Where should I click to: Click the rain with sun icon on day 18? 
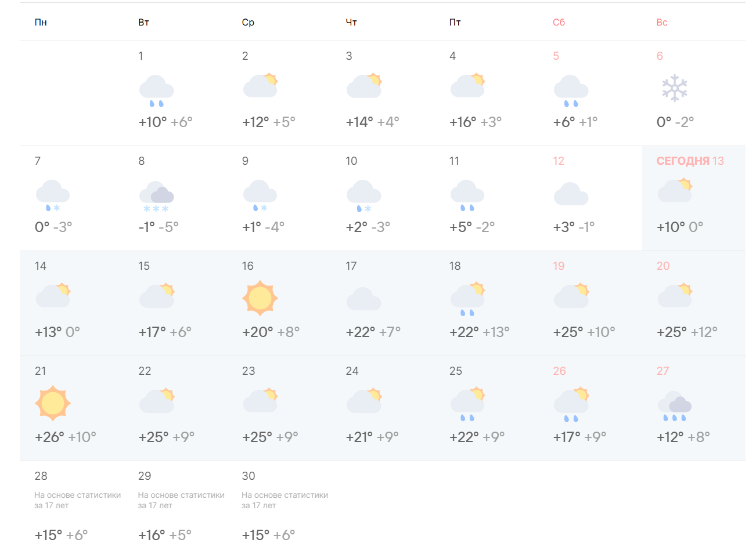[467, 299]
